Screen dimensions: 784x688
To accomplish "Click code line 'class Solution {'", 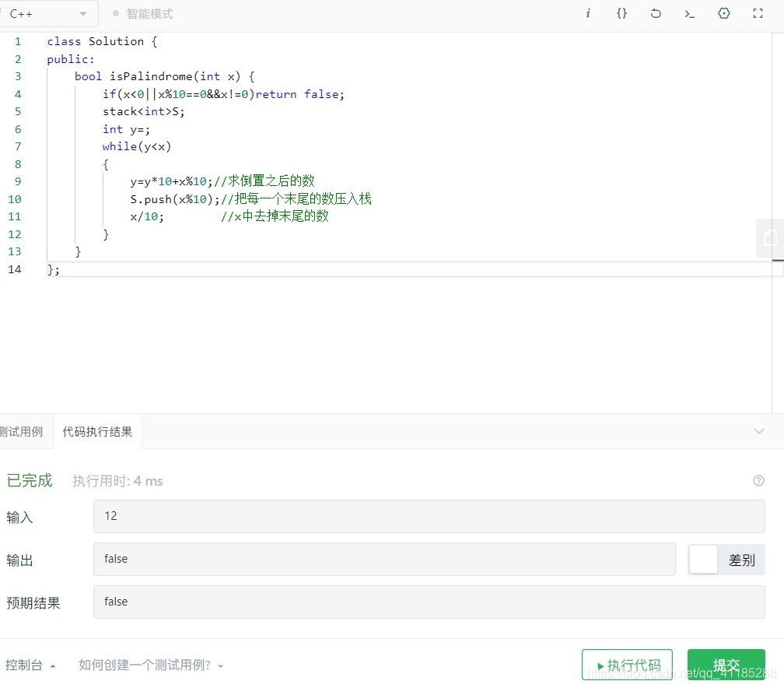I will click(102, 41).
